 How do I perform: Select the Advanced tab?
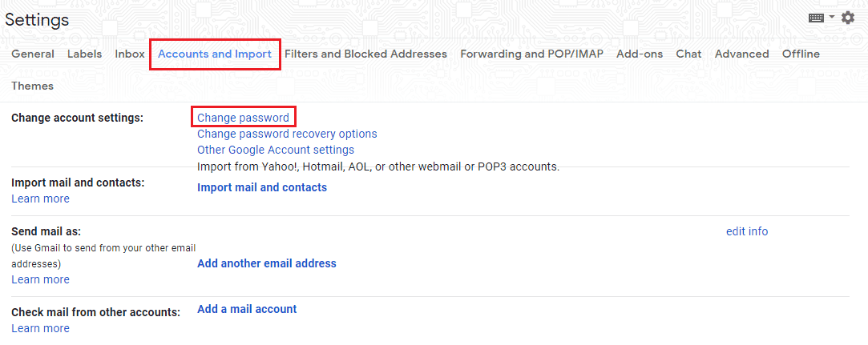[741, 54]
